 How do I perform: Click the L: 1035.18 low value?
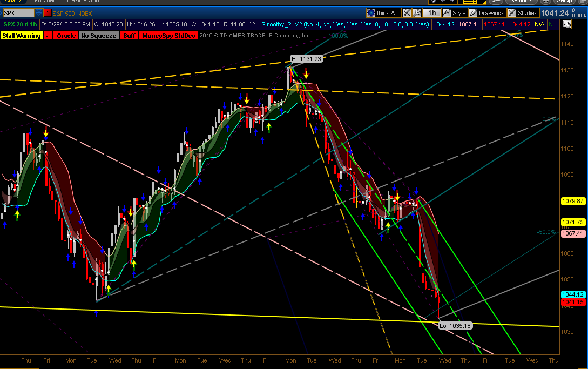pos(173,24)
